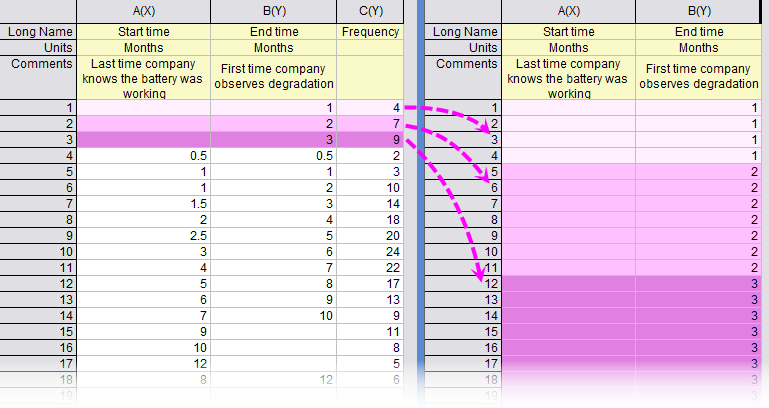
Task: Select row header 3 in left worksheet
Action: tap(38, 140)
